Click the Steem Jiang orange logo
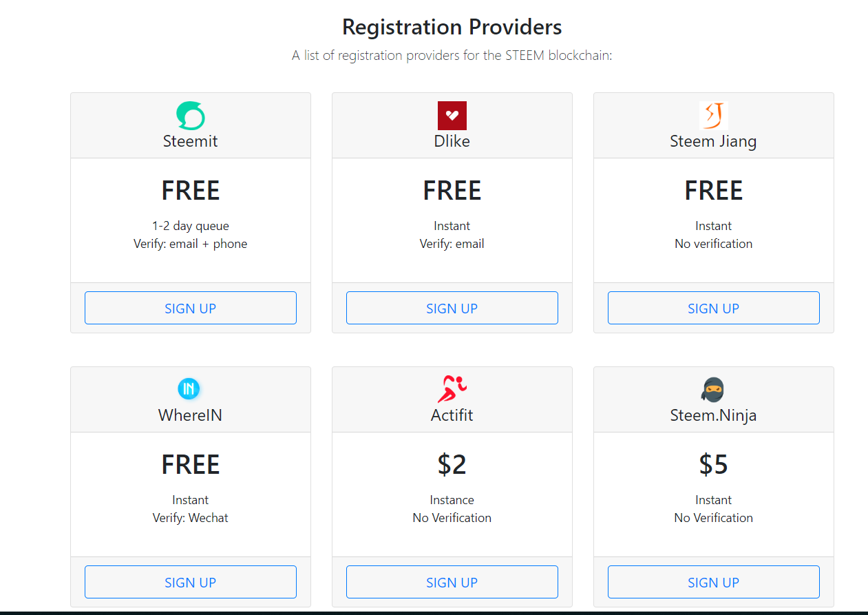The height and width of the screenshot is (615, 868). point(714,116)
